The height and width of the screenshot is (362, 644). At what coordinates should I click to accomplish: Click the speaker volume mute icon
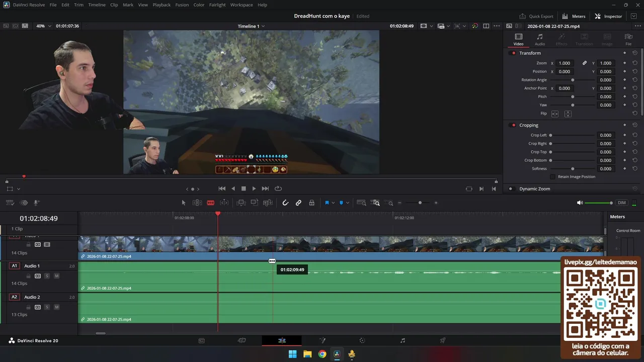pyautogui.click(x=580, y=203)
